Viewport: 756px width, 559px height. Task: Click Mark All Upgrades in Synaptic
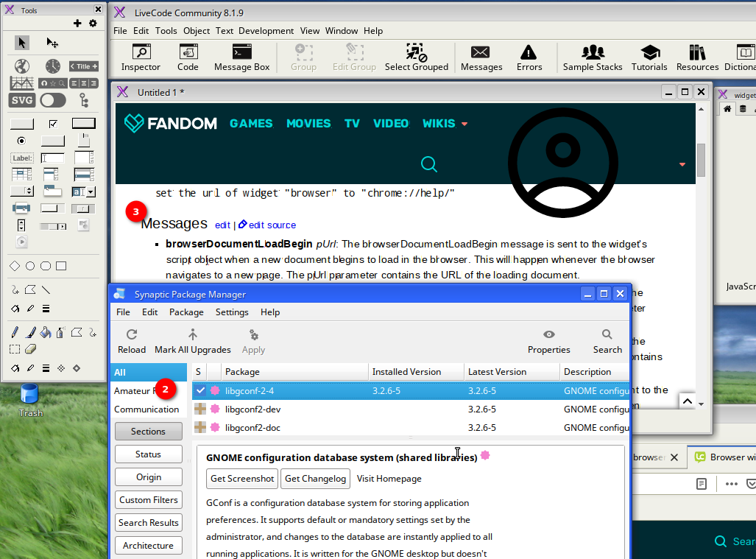[192, 342]
